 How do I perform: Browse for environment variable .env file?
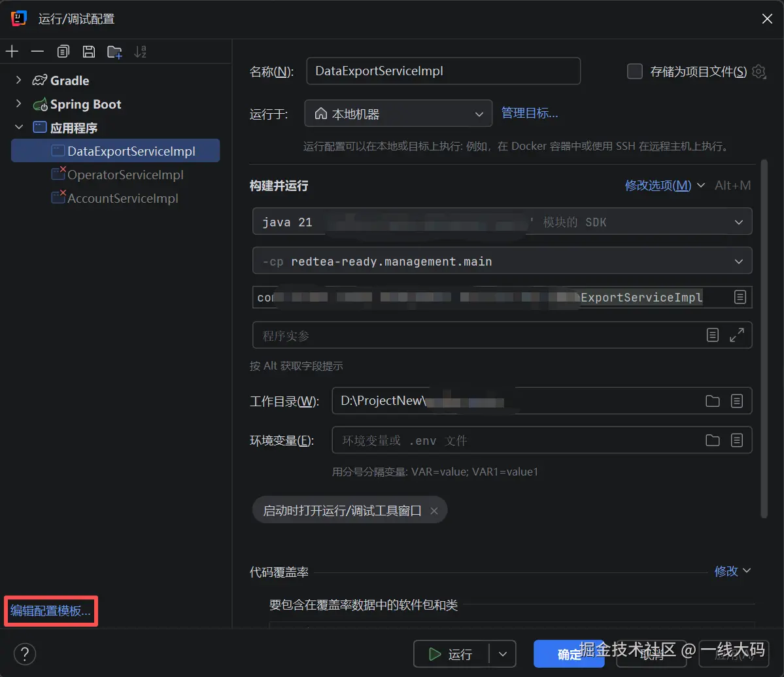(713, 440)
